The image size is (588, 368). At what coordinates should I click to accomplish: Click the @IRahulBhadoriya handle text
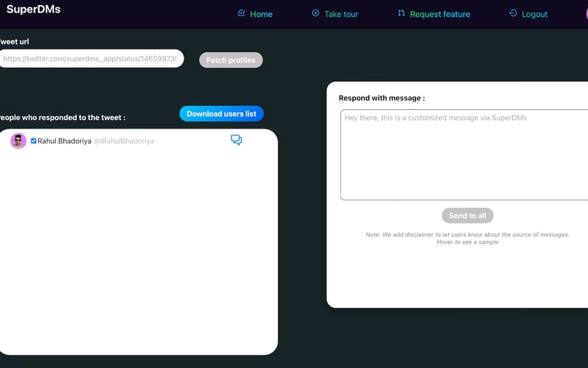point(123,141)
